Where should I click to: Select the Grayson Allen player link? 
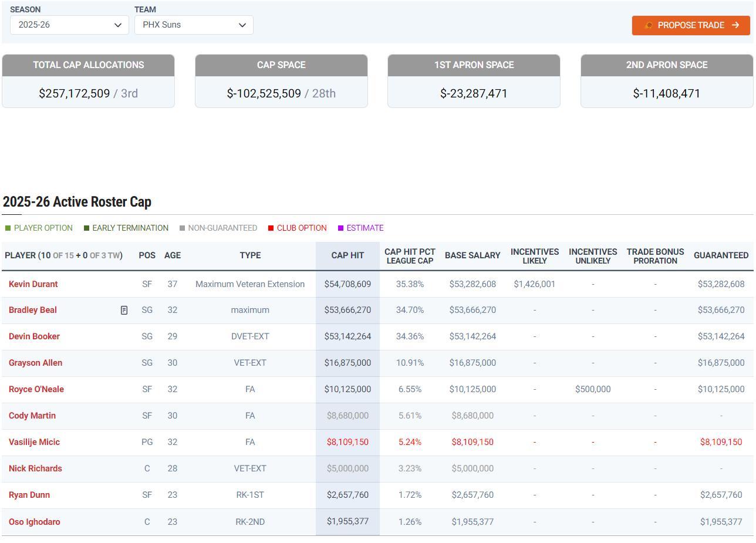point(35,363)
